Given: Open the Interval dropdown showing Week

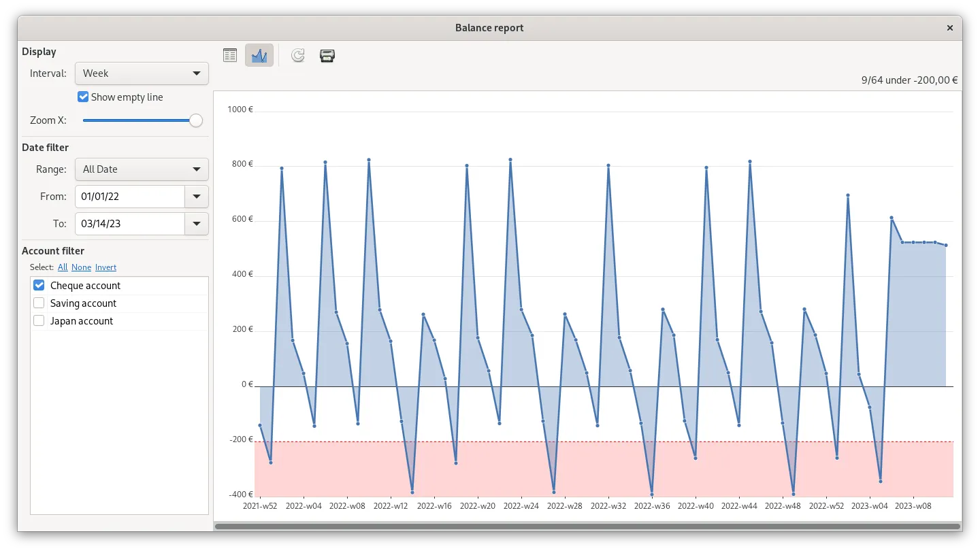Looking at the screenshot, I should [142, 73].
